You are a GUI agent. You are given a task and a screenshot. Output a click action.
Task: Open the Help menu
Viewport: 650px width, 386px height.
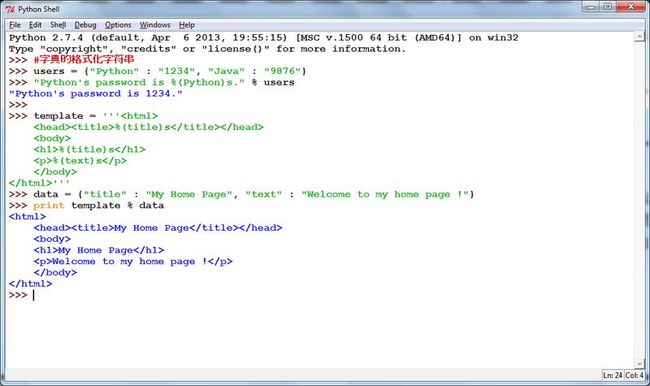tap(187, 25)
